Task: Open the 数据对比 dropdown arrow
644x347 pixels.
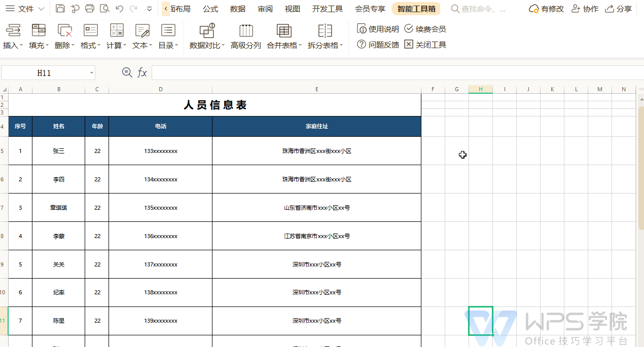Action: point(223,46)
